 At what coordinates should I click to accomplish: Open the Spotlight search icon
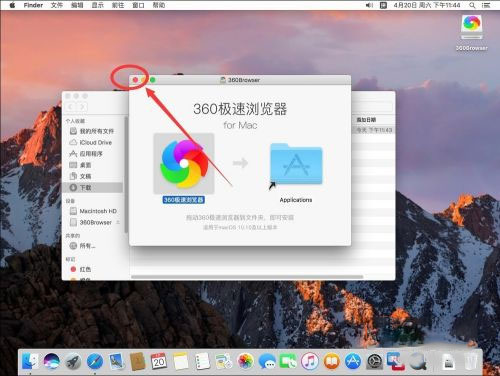pos(472,5)
